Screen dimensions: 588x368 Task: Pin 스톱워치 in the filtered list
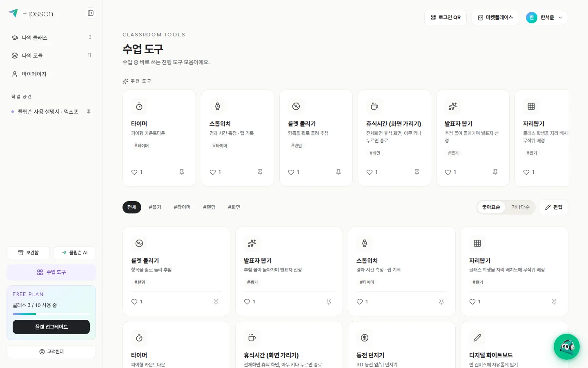[441, 302]
